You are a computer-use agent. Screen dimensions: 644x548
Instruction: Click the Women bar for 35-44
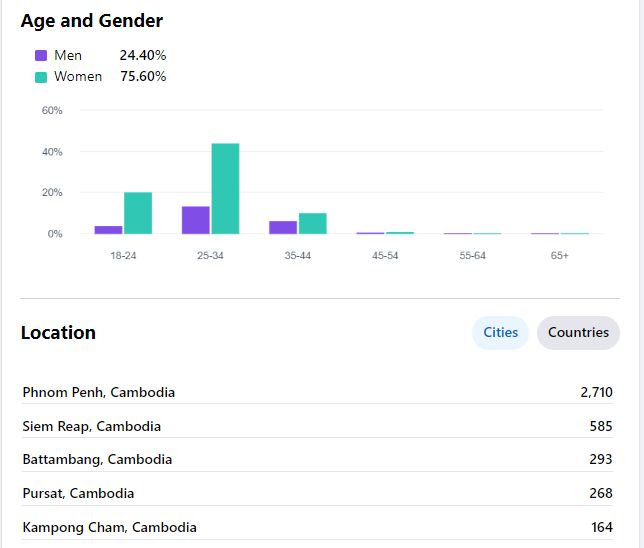coord(313,223)
